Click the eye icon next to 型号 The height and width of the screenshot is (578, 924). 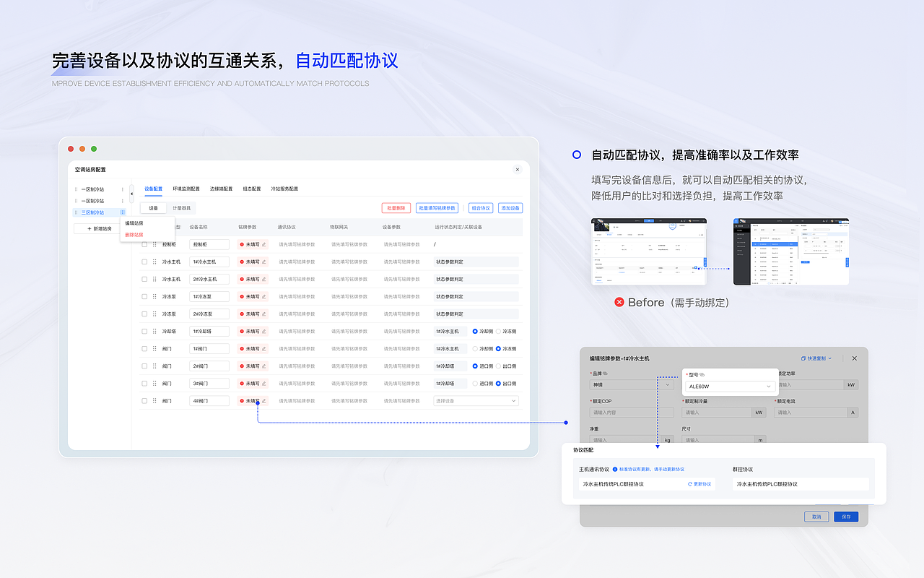click(x=702, y=375)
